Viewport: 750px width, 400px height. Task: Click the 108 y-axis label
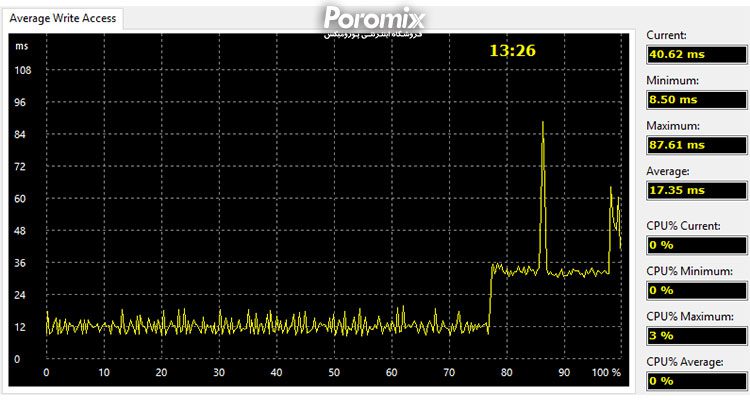click(x=22, y=70)
